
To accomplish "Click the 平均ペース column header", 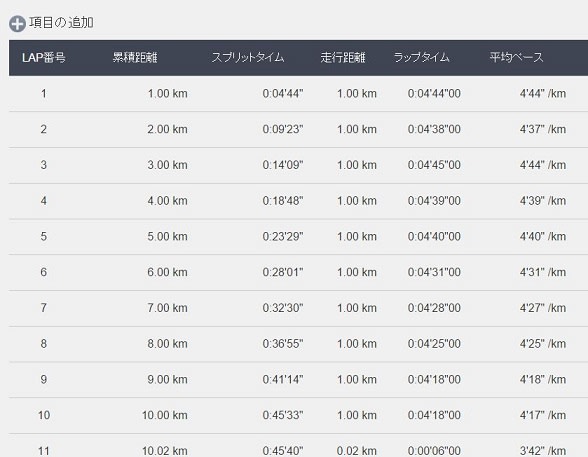I will (516, 57).
